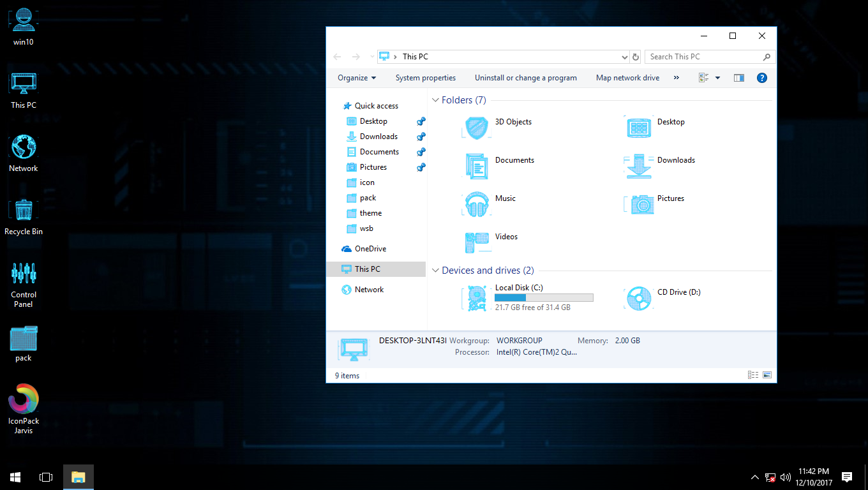Open Explorer Help via the question mark icon
Screen dimensions: 868x490
click(x=761, y=77)
